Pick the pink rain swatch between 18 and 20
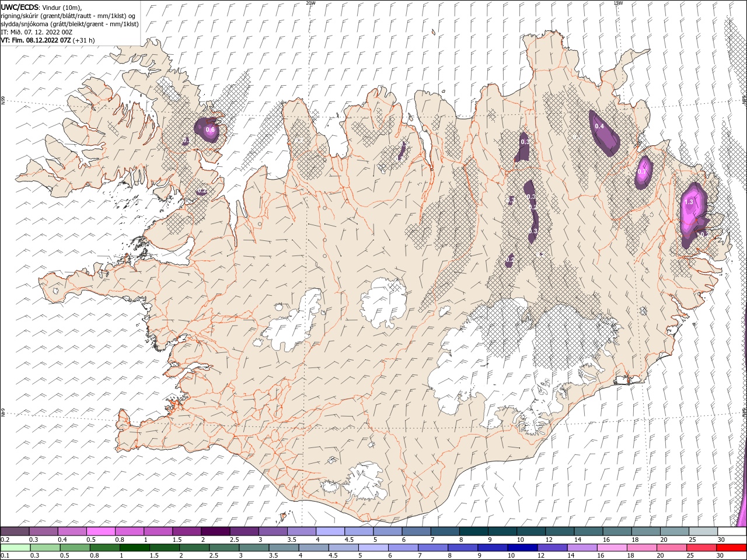Screen dimensions: 747x560 coord(642,548)
